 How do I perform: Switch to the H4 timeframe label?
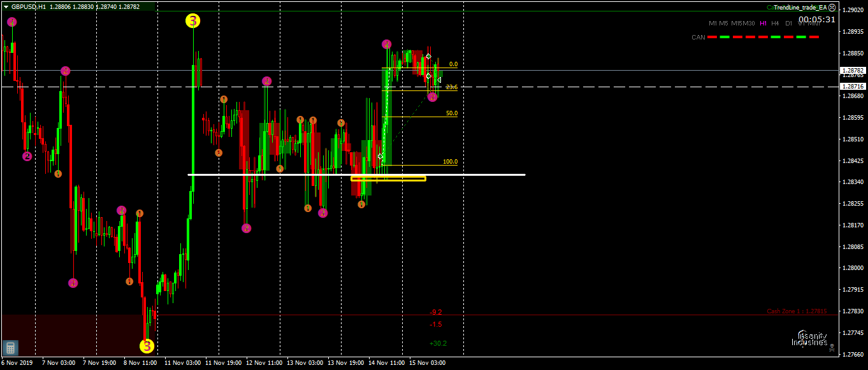coord(775,23)
